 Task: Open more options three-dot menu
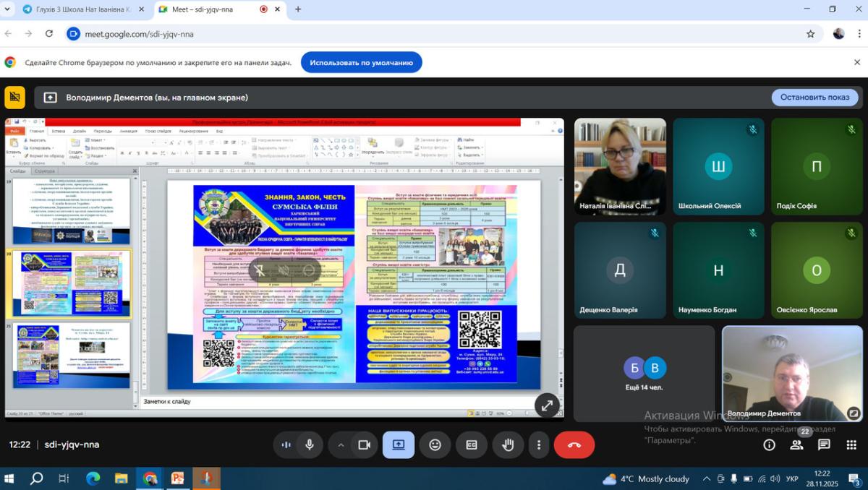[x=538, y=445]
